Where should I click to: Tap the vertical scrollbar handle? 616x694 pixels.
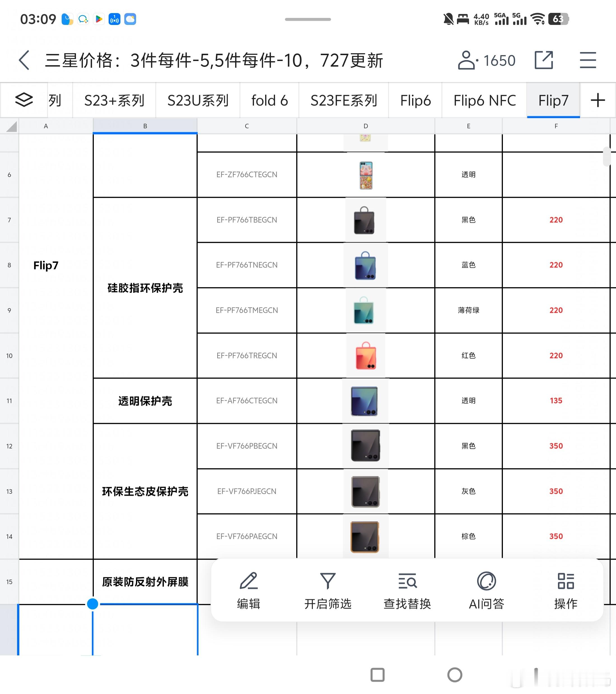607,156
